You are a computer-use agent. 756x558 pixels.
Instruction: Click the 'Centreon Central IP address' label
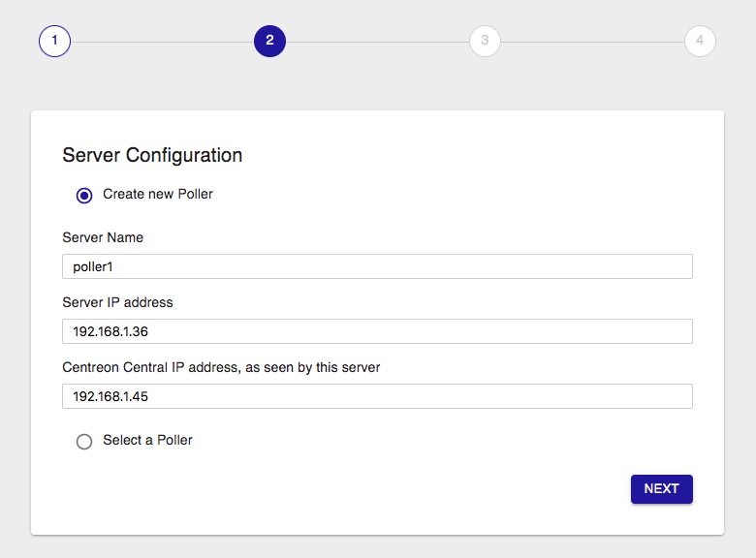(221, 367)
